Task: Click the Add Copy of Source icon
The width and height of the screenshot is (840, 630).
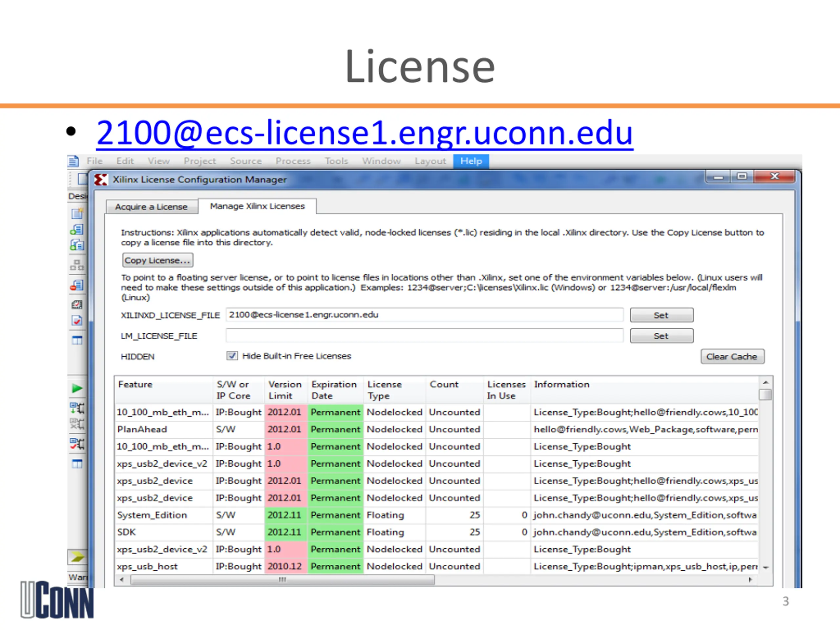Action: [77, 245]
